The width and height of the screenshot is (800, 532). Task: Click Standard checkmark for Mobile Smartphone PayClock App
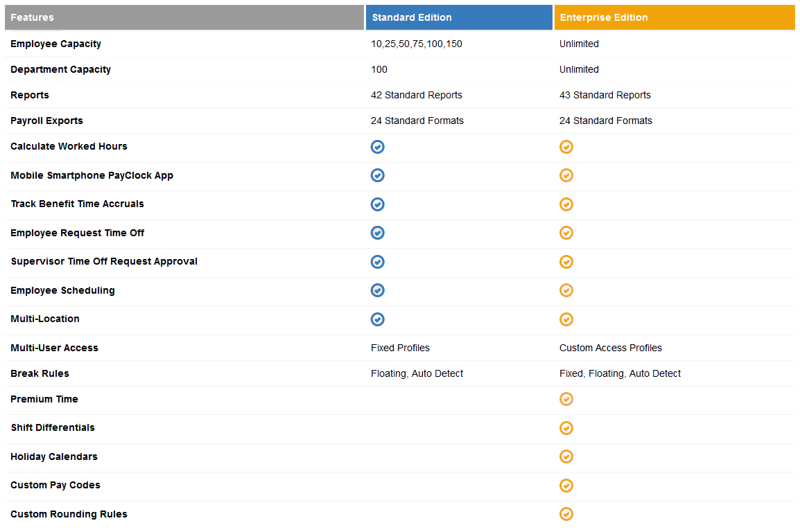[x=378, y=175]
